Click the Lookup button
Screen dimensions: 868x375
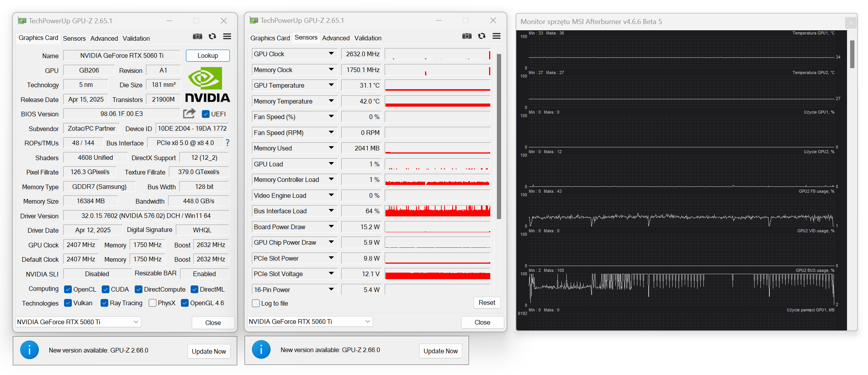208,55
